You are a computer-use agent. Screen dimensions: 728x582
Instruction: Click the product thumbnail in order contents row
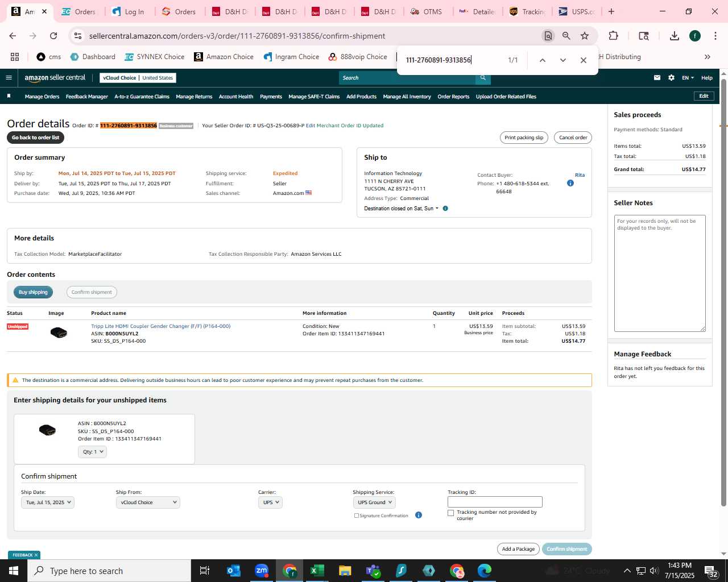59,332
